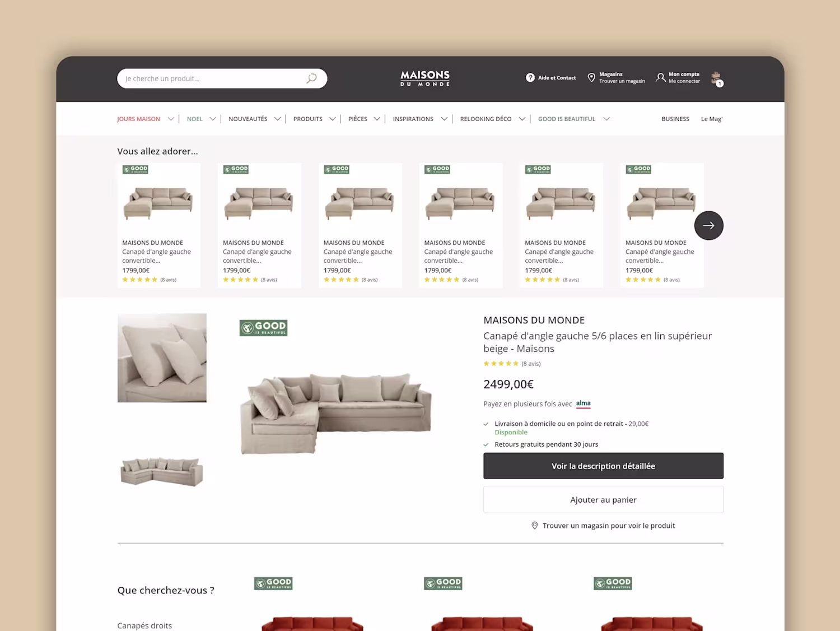Viewport: 840px width, 631px height.
Task: Open the shopping cart icon
Action: tap(716, 78)
